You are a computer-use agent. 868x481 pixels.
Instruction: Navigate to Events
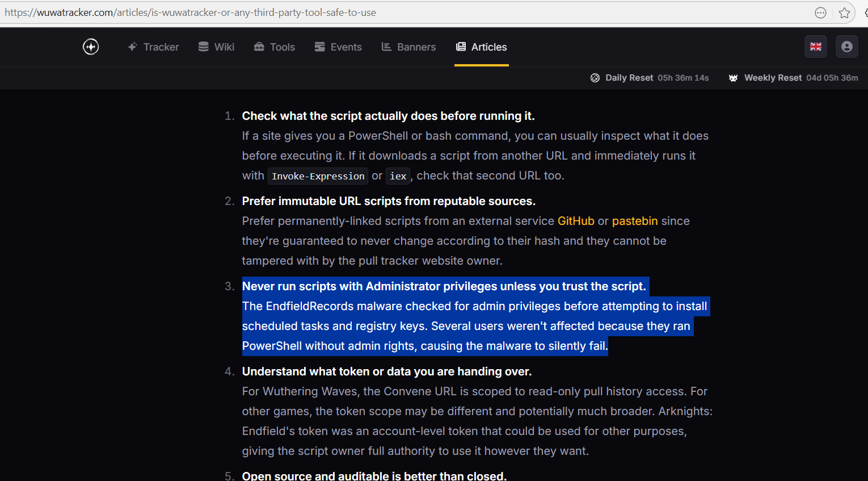(338, 47)
